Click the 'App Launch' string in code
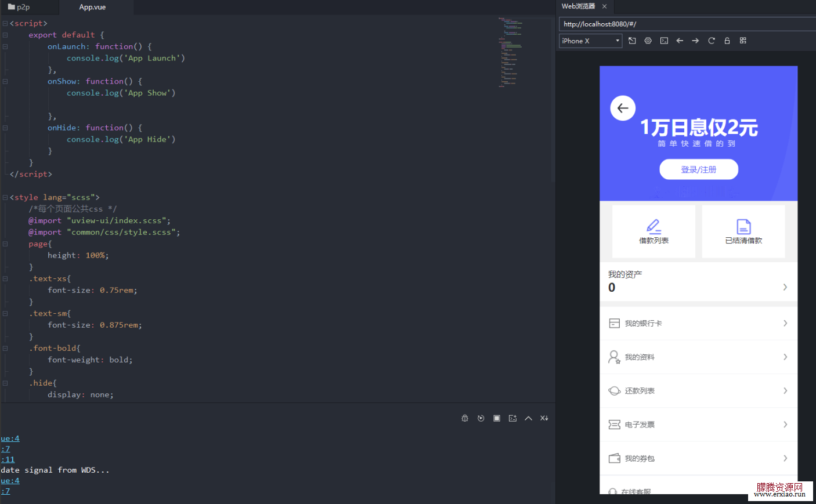Viewport: 816px width, 504px height. [152, 58]
